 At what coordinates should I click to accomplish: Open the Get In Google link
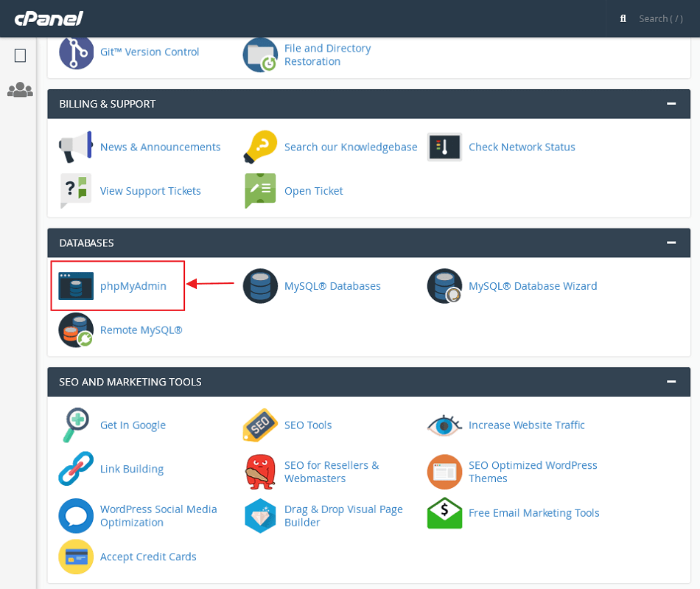tap(133, 425)
